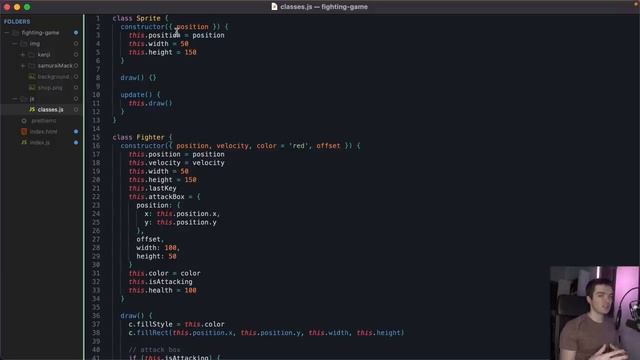Image resolution: width=640 pixels, height=360 pixels.
Task: Click the kenji folder icon
Action: [x=31, y=55]
